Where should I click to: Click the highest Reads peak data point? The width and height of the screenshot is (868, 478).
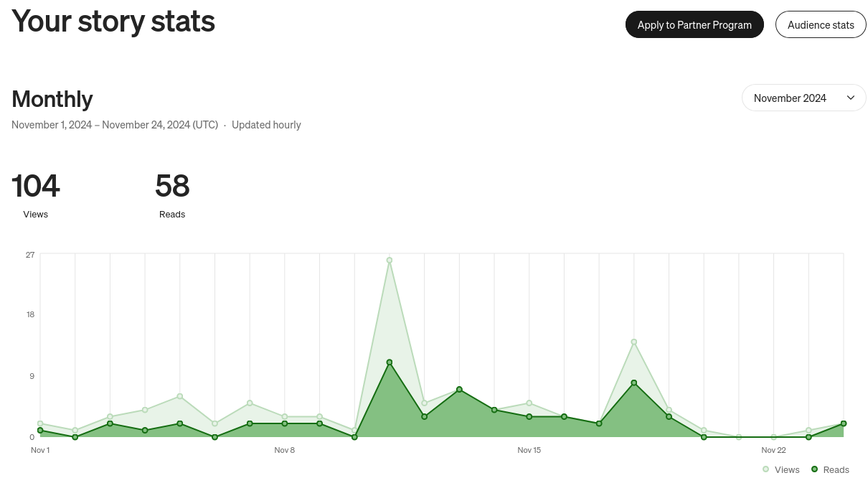click(390, 362)
